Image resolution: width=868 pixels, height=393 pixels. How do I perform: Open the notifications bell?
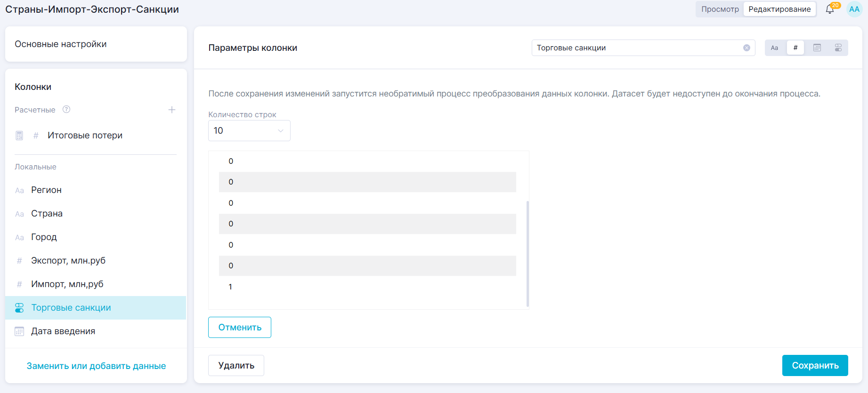tap(830, 9)
